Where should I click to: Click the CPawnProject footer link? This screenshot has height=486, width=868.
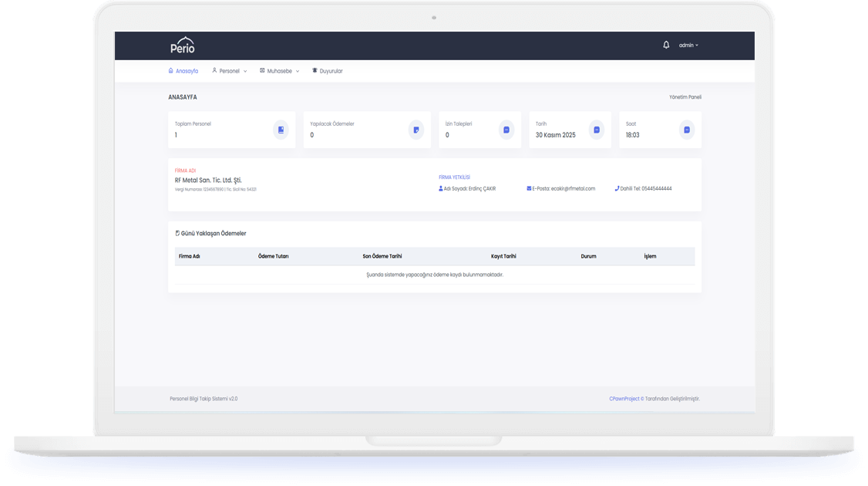point(624,399)
